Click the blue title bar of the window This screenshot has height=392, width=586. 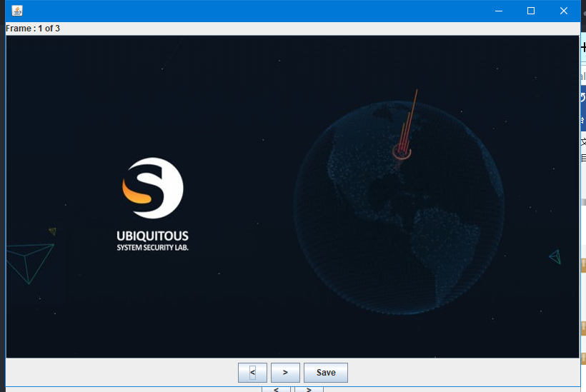tap(250, 11)
